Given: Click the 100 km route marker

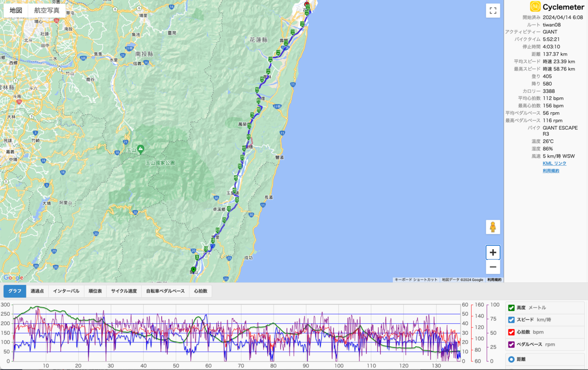Looking at the screenshot, I should coord(268,71).
